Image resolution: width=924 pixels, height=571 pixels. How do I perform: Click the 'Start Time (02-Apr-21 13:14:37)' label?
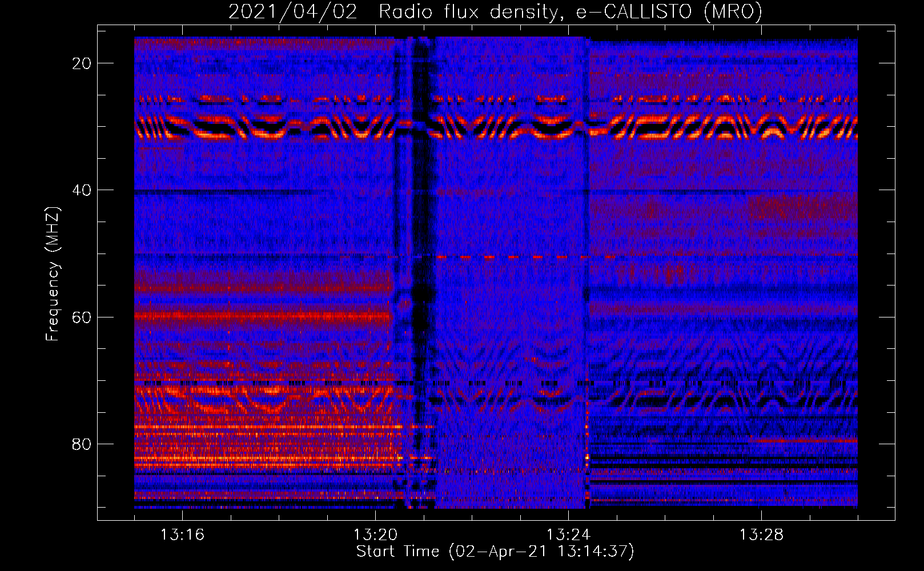click(495, 552)
